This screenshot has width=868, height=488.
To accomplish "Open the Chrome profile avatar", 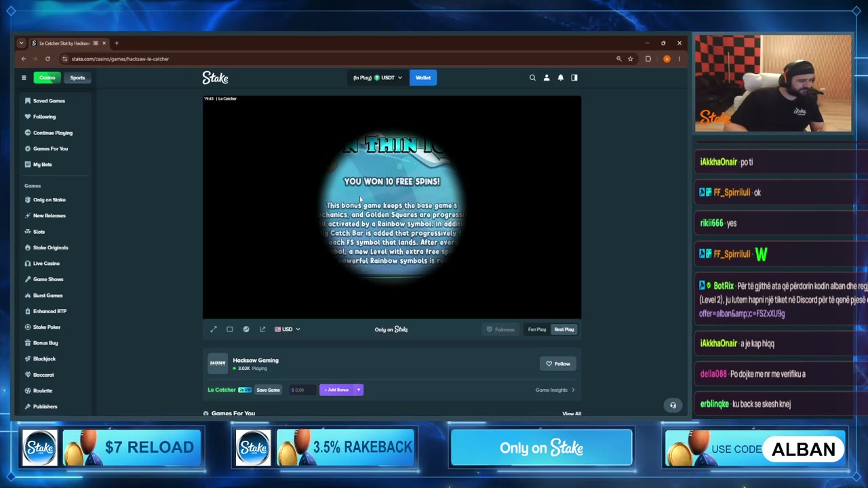I will tap(667, 59).
